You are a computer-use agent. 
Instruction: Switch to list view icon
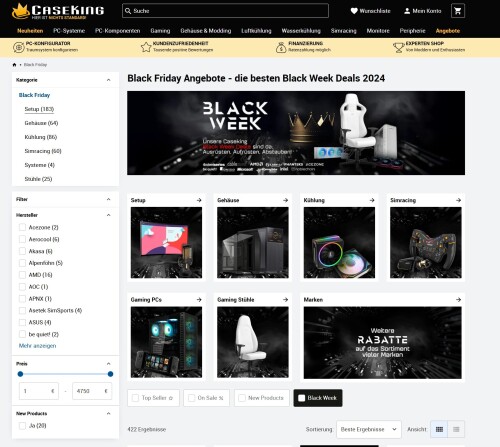(x=456, y=429)
